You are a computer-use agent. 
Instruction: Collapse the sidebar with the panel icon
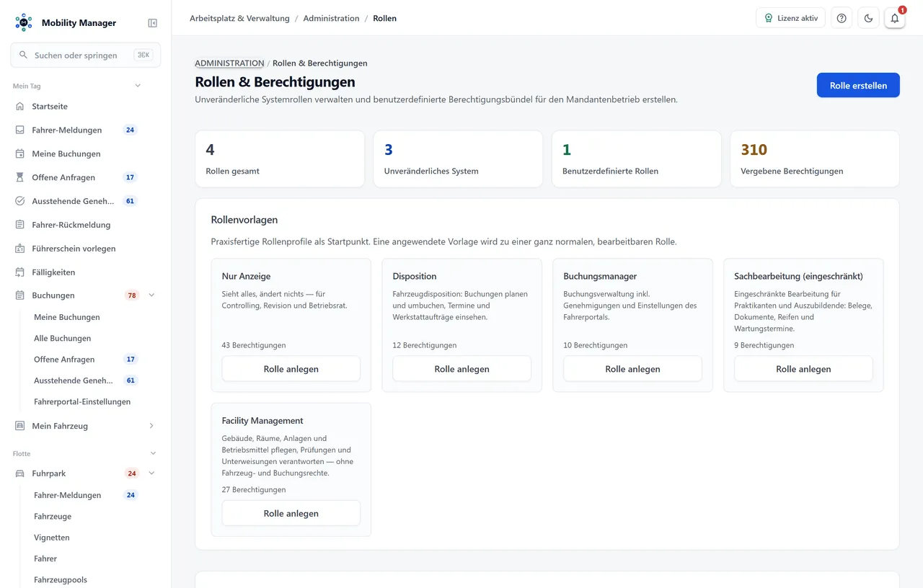click(152, 23)
